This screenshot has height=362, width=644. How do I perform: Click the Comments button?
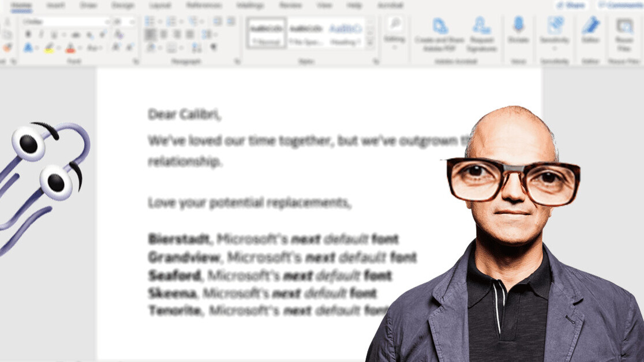(x=620, y=5)
